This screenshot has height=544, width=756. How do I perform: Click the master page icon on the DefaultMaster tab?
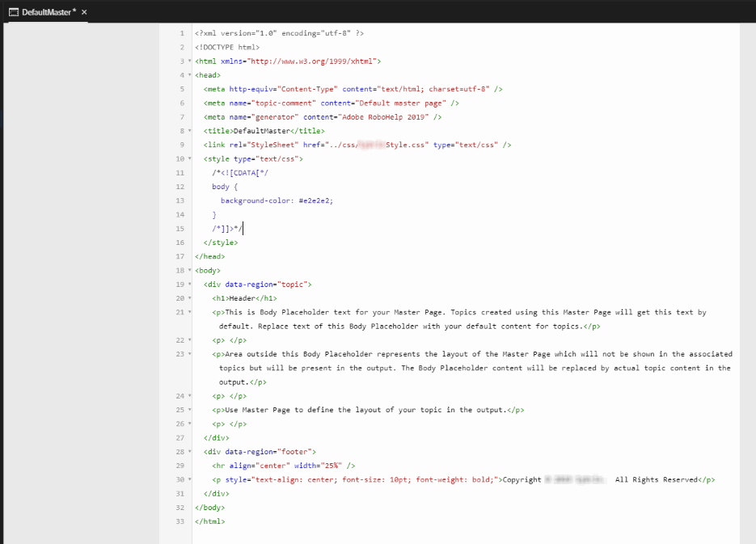coord(14,12)
